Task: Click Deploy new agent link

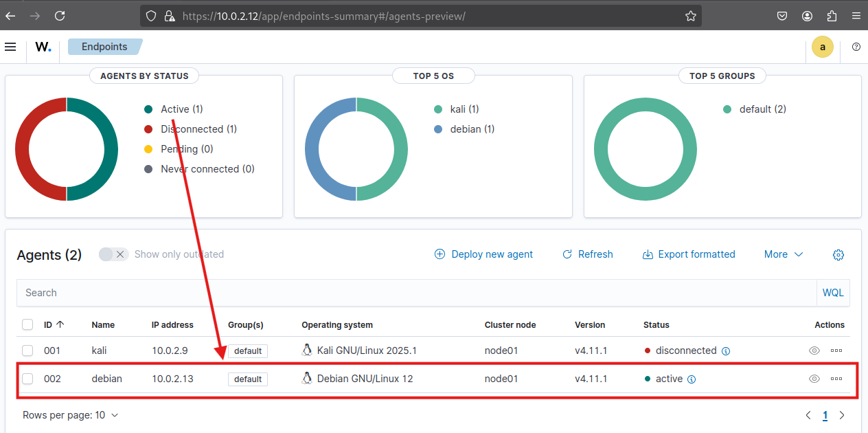Action: pyautogui.click(x=483, y=254)
